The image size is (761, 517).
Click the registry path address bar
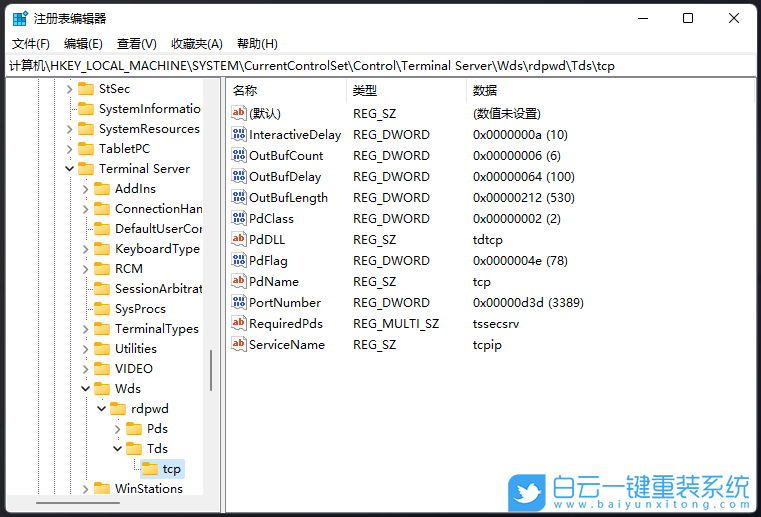(380, 66)
